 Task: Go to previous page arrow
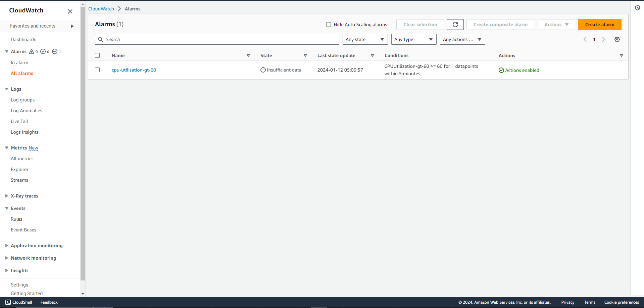585,39
